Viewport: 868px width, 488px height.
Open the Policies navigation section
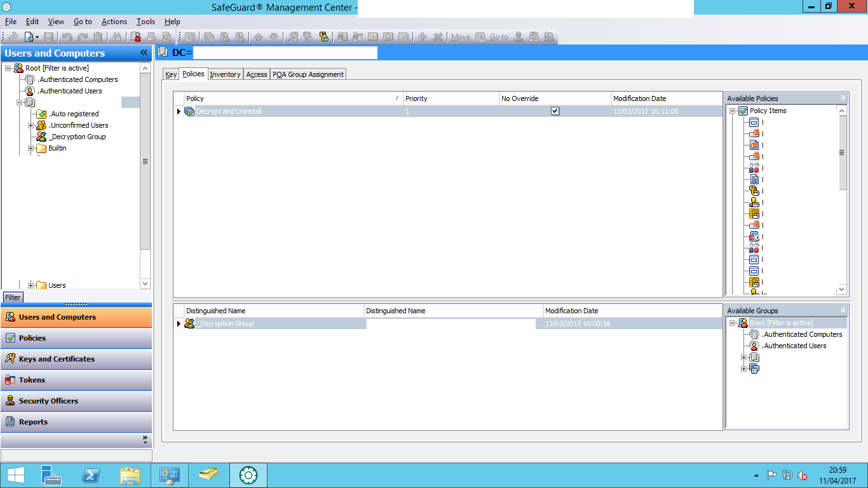click(x=76, y=337)
